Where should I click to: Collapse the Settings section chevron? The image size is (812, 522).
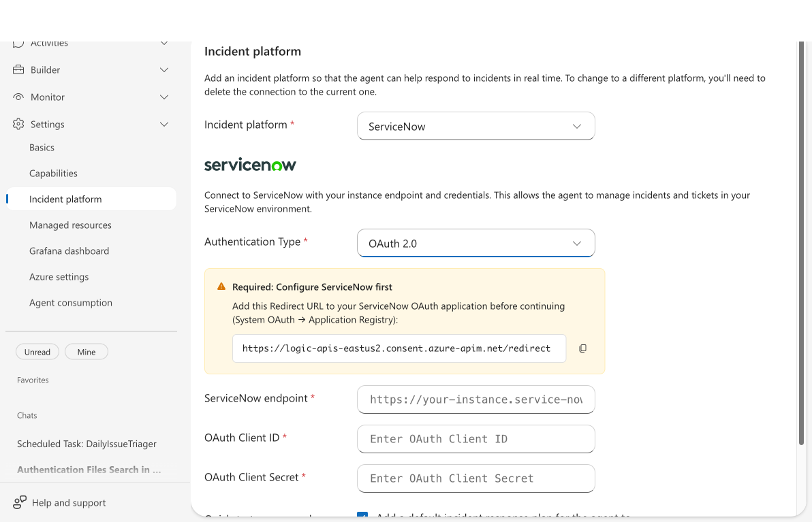pos(164,124)
